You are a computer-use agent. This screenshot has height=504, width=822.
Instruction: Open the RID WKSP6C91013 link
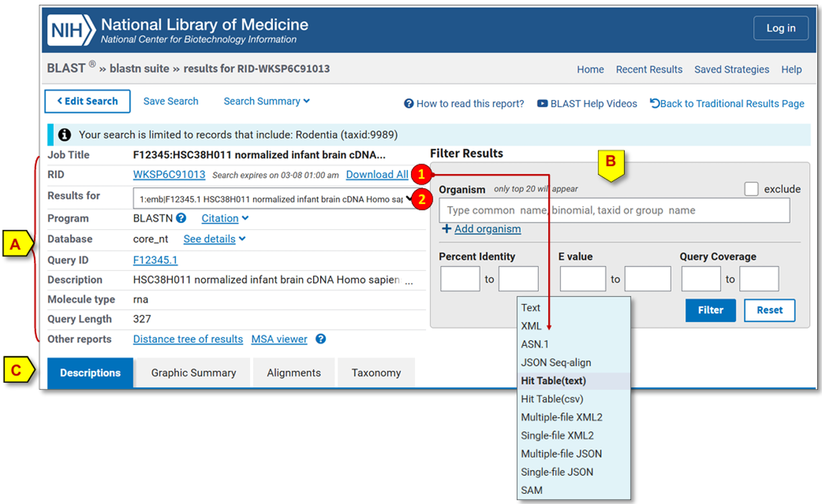(x=169, y=175)
